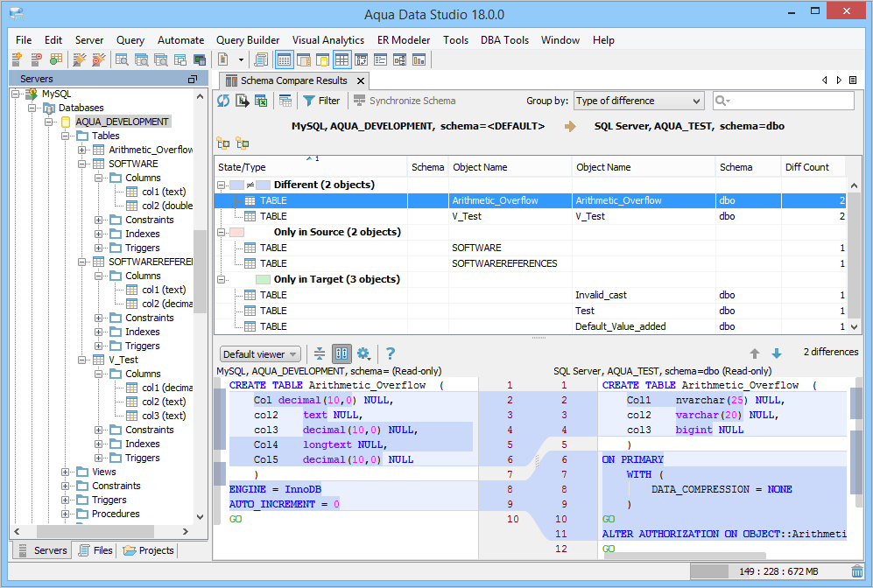
Task: Toggle the first highlighted grid view button
Action: (284, 59)
